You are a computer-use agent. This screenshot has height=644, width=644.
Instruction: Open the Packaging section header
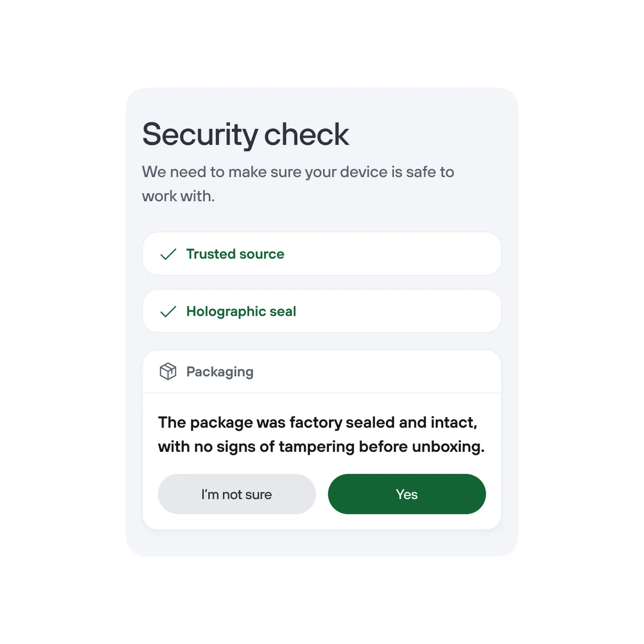pyautogui.click(x=321, y=371)
